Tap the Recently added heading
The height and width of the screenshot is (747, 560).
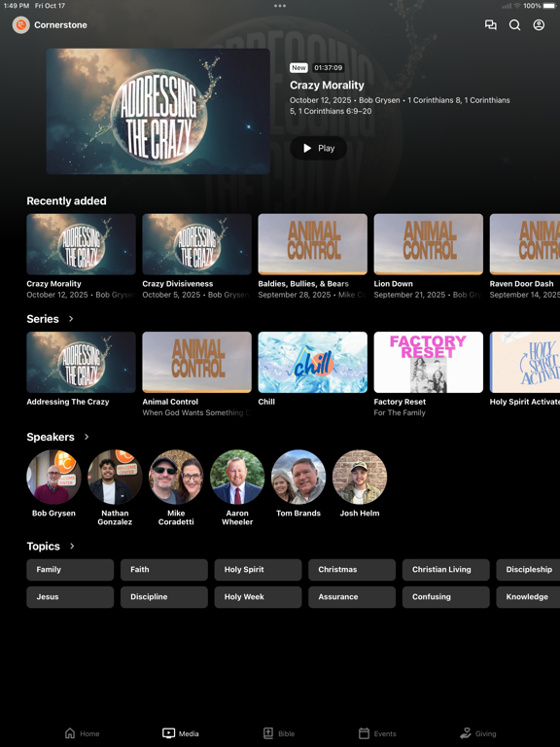(66, 201)
